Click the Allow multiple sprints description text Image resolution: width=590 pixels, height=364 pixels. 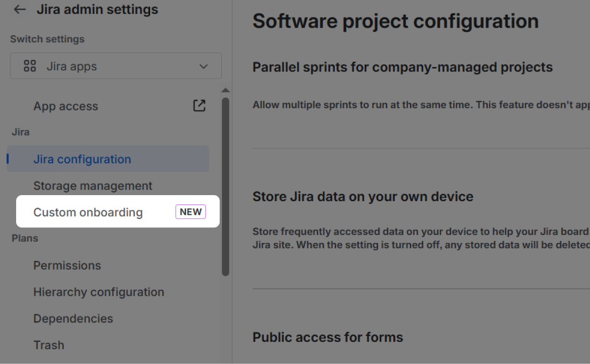421,105
